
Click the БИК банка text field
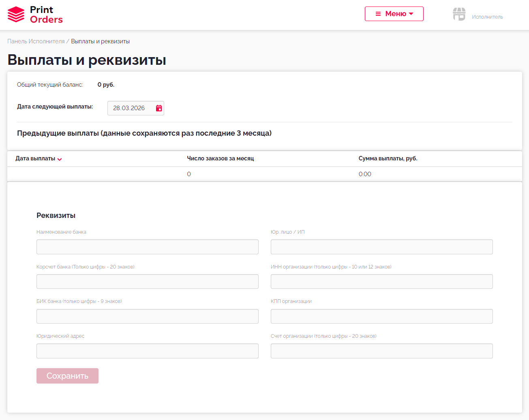point(148,316)
